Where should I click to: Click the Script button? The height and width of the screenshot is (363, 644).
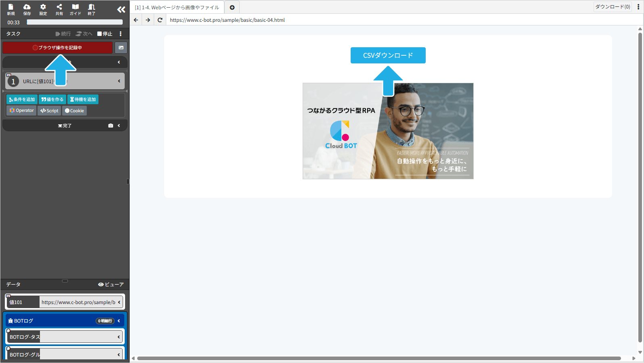point(49,111)
